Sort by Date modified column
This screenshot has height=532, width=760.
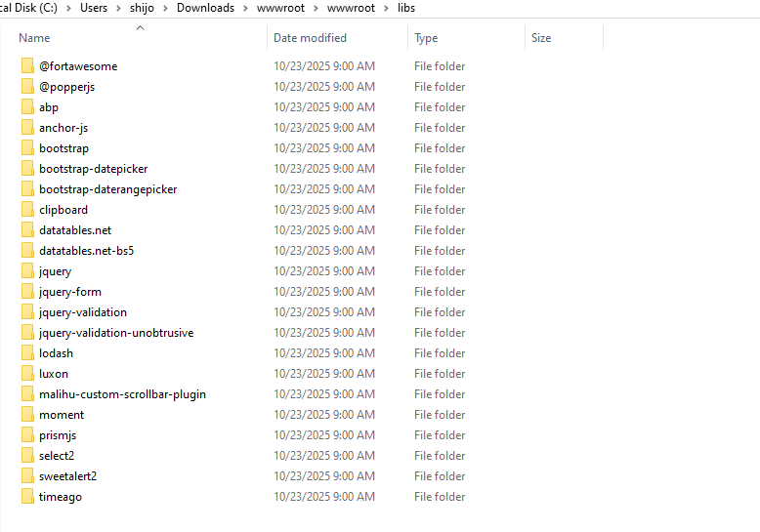tap(310, 38)
